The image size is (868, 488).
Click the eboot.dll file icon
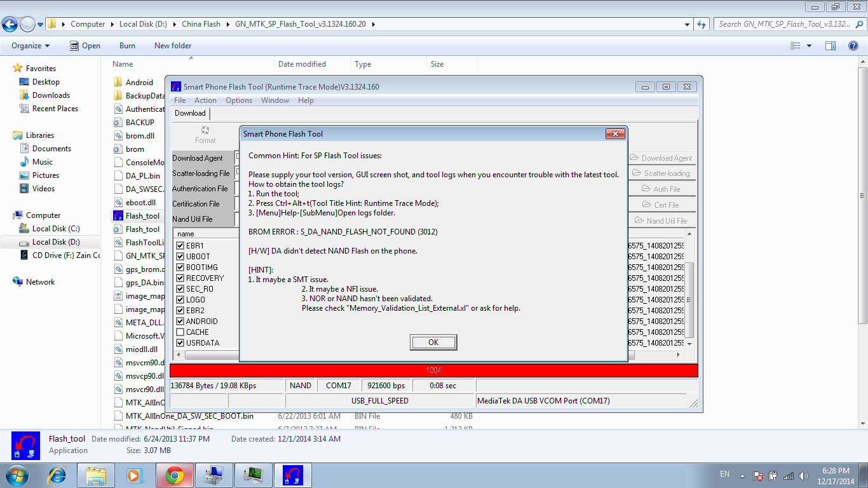pyautogui.click(x=118, y=203)
